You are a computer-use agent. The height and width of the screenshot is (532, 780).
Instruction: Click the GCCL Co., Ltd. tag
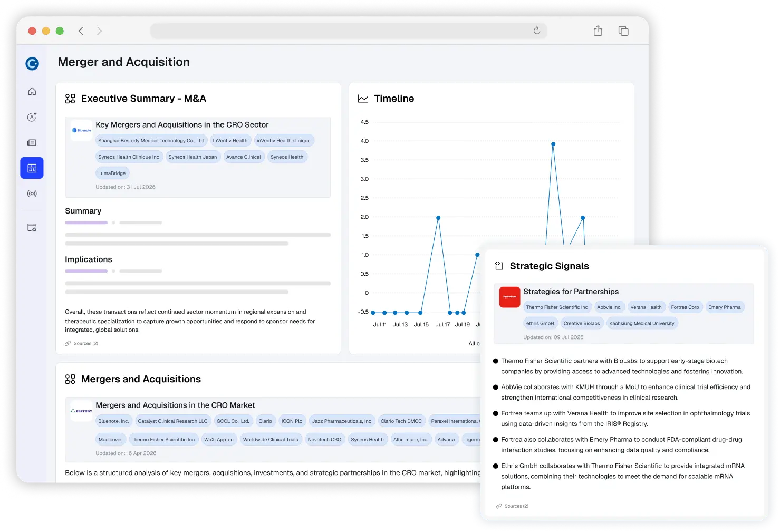tap(233, 421)
